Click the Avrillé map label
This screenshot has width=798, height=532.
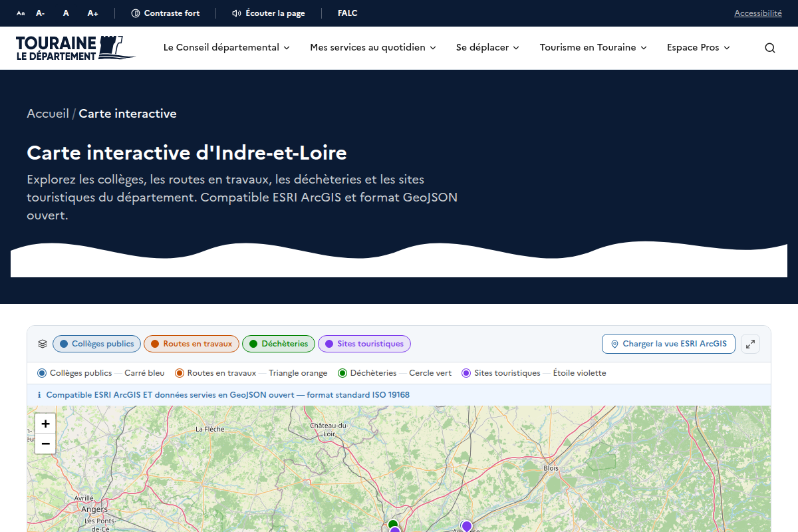click(84, 498)
